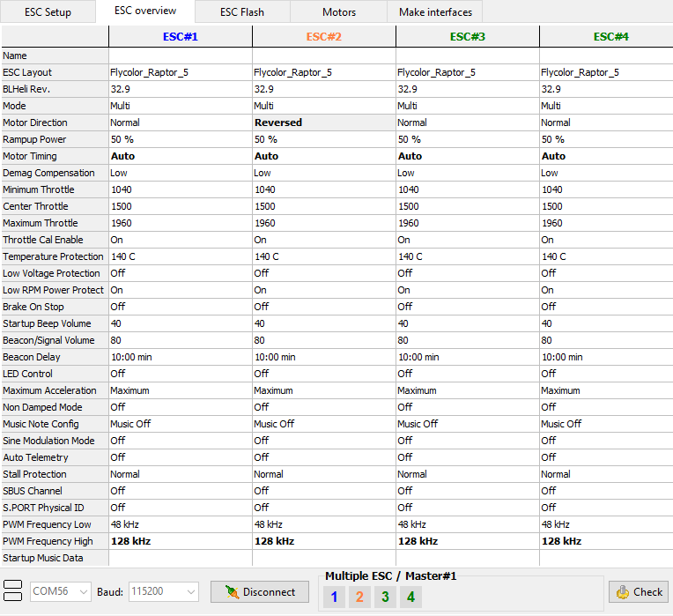Click ESC#4 PWM Frequency High 128 kHz
The image size is (673, 616).
[606, 541]
